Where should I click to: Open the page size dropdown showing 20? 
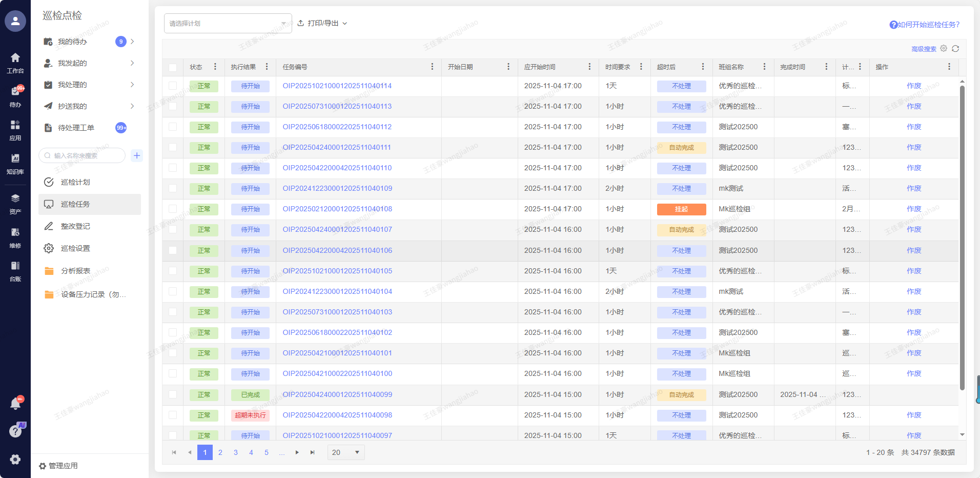click(345, 452)
